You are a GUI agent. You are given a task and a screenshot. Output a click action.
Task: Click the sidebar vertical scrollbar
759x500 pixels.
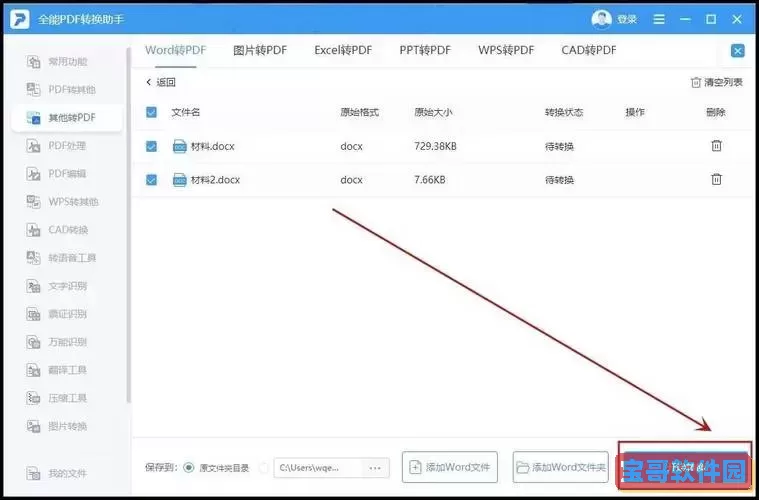point(128,225)
